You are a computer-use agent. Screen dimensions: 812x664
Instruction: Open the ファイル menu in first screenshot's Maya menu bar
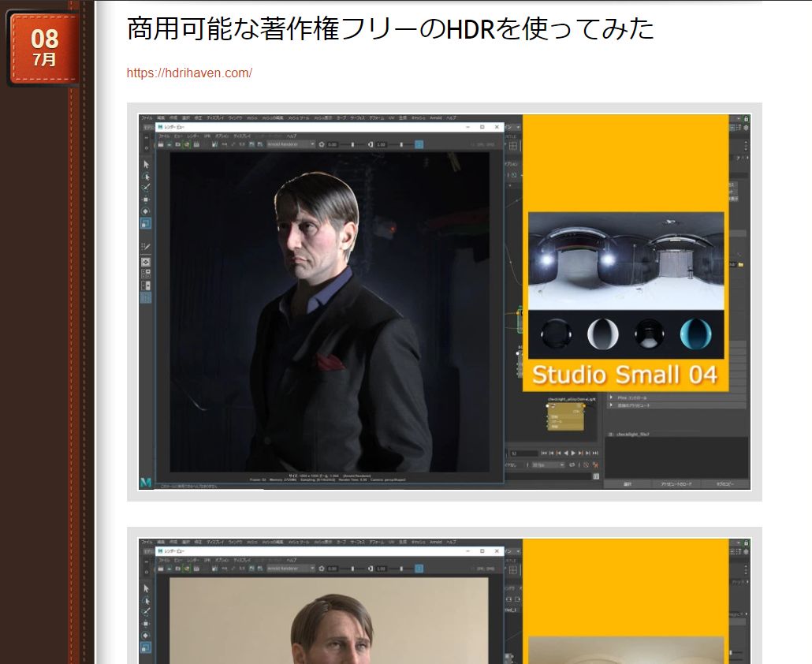point(147,118)
